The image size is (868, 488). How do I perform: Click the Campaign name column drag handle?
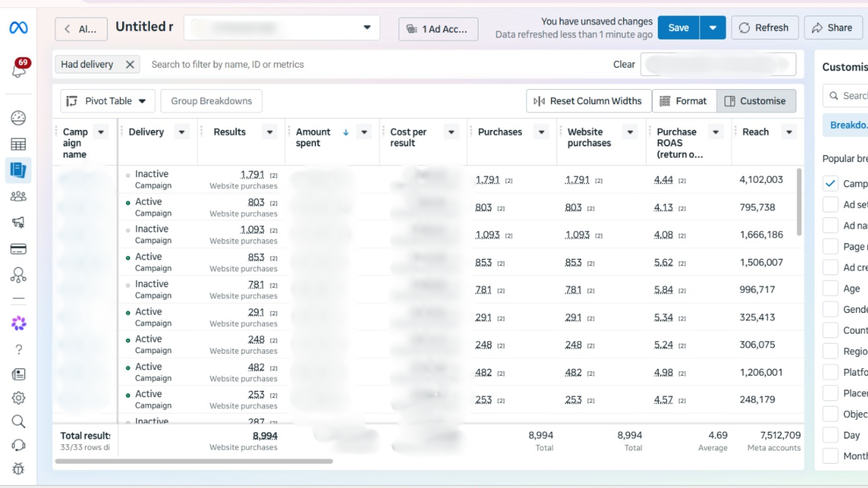click(x=57, y=132)
